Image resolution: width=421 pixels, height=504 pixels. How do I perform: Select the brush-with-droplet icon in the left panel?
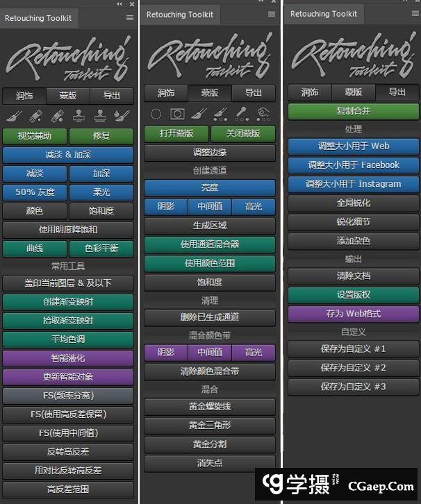pyautogui.click(x=122, y=115)
